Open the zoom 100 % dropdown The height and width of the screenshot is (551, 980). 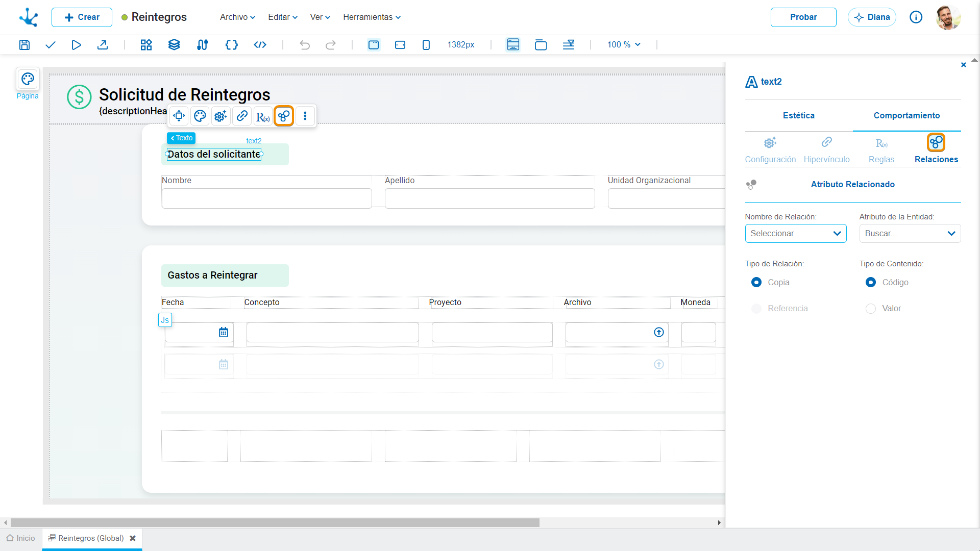(624, 45)
